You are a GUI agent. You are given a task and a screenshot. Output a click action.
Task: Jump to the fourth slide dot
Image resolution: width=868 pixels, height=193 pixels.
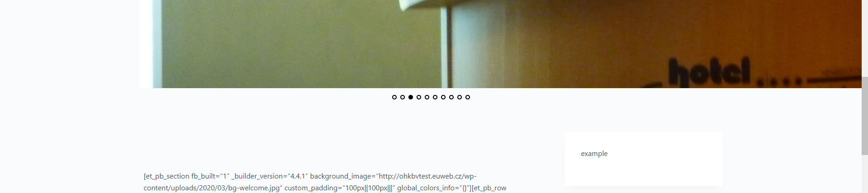[419, 97]
